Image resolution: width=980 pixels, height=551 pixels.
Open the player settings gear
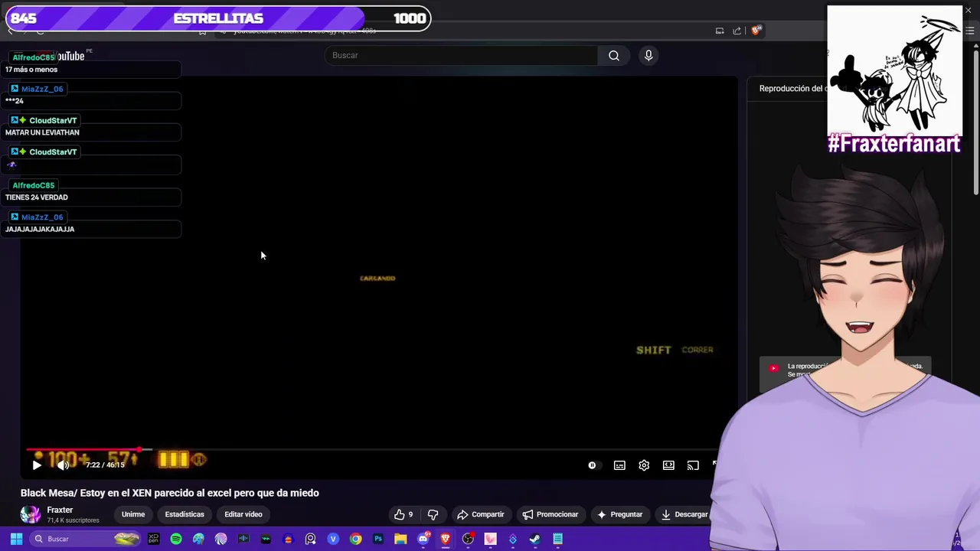[x=644, y=465]
